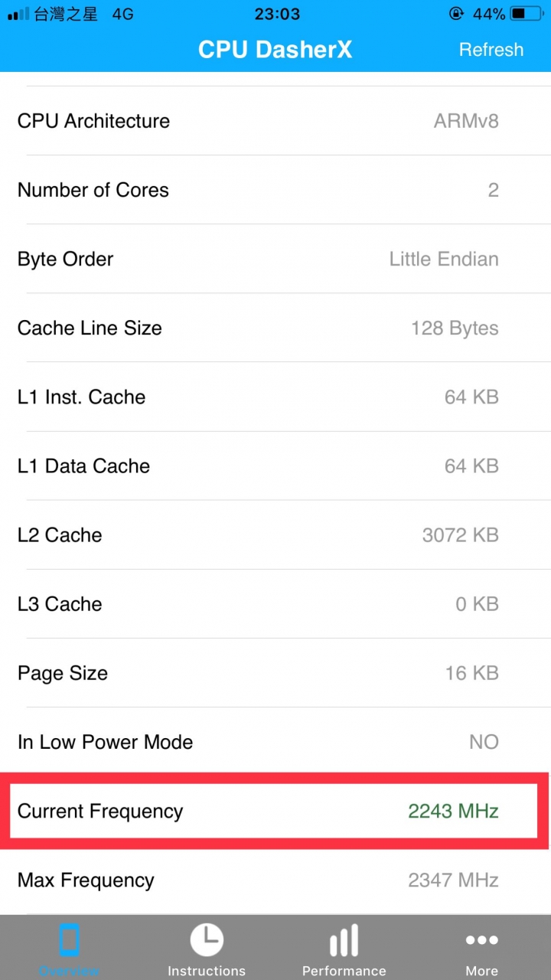The image size is (551, 980).
Task: Select the Byte Order row
Action: 275,259
